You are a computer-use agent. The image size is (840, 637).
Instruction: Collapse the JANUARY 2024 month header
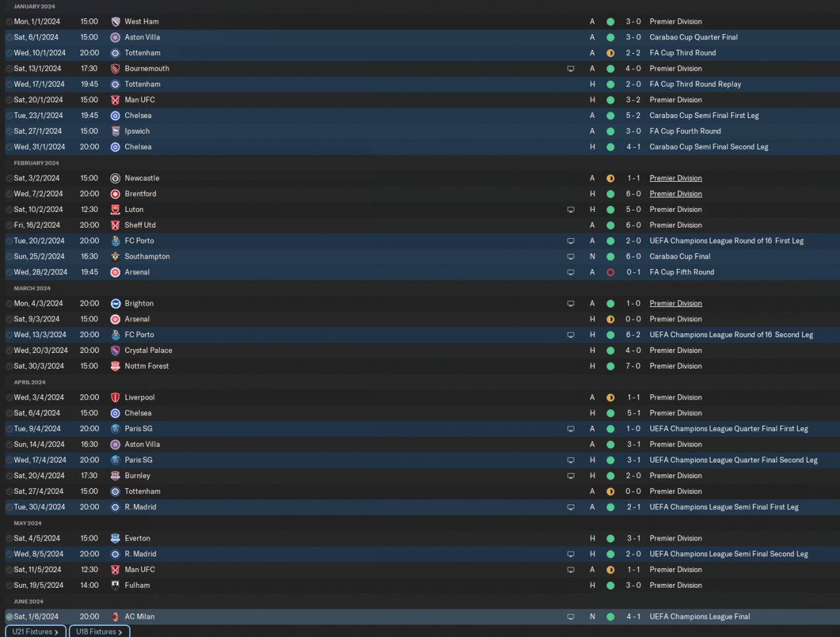[x=34, y=7]
